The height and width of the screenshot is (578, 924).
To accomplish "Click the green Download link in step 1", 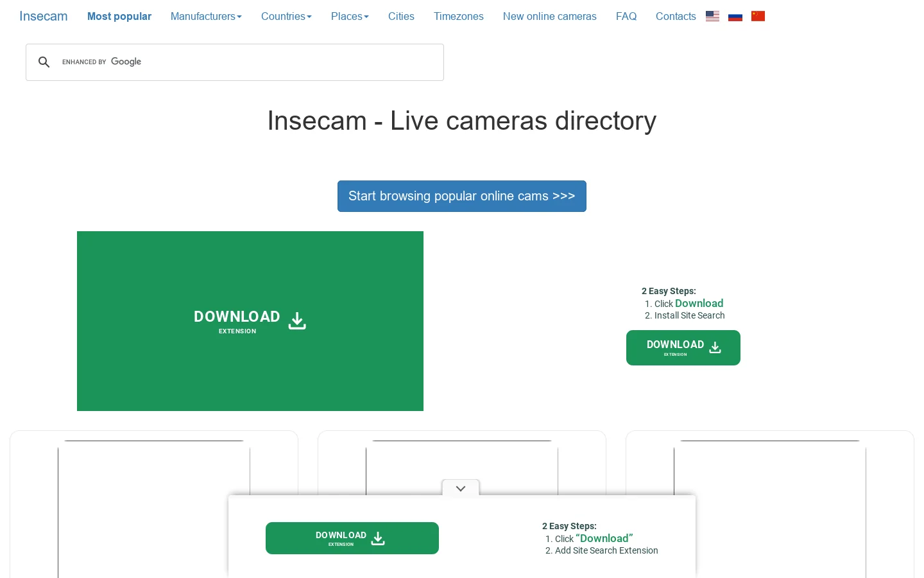I will (699, 303).
